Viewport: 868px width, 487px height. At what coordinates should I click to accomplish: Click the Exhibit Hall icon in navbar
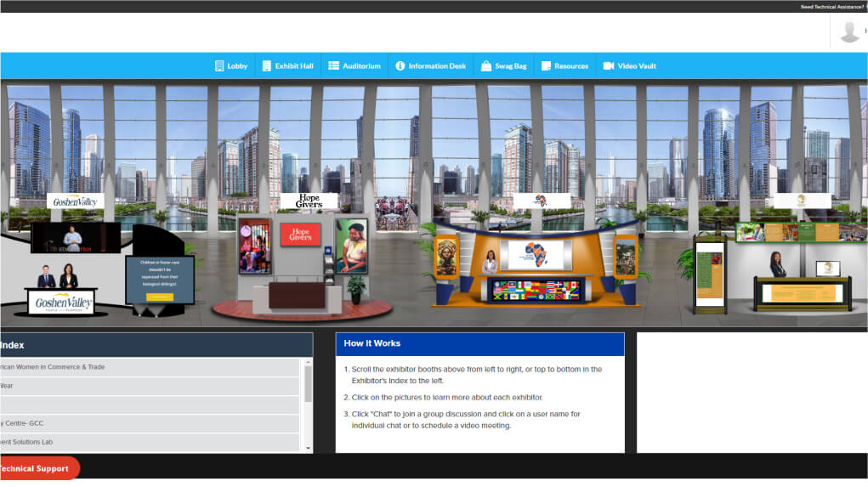266,65
